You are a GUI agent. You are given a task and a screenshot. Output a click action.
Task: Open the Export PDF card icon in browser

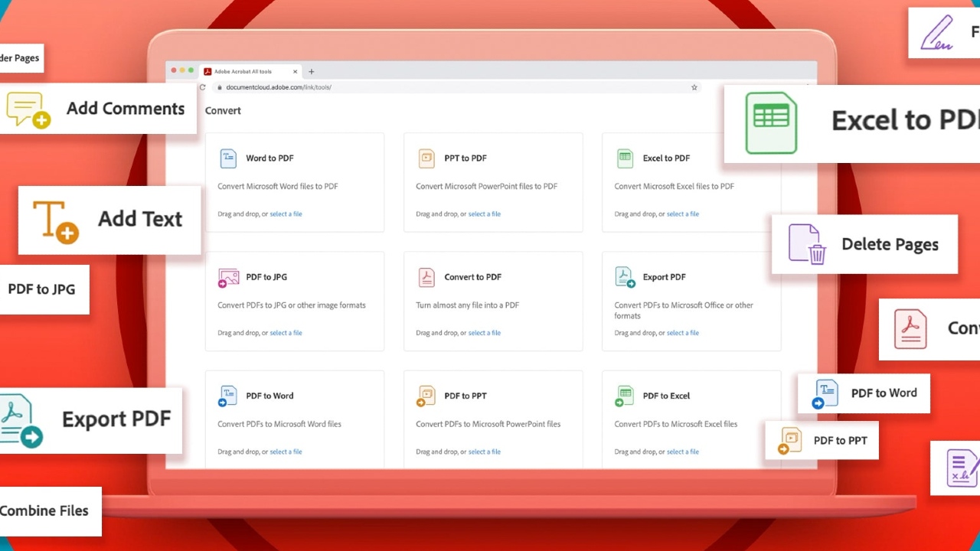pos(626,277)
